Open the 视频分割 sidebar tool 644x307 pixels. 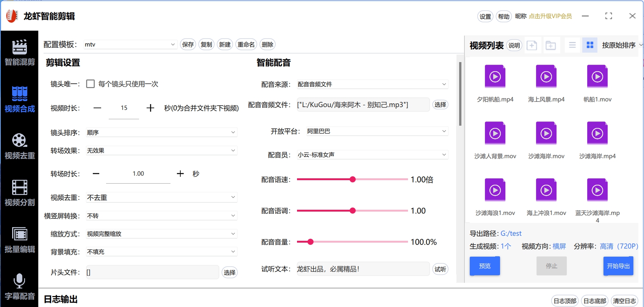tap(19, 193)
